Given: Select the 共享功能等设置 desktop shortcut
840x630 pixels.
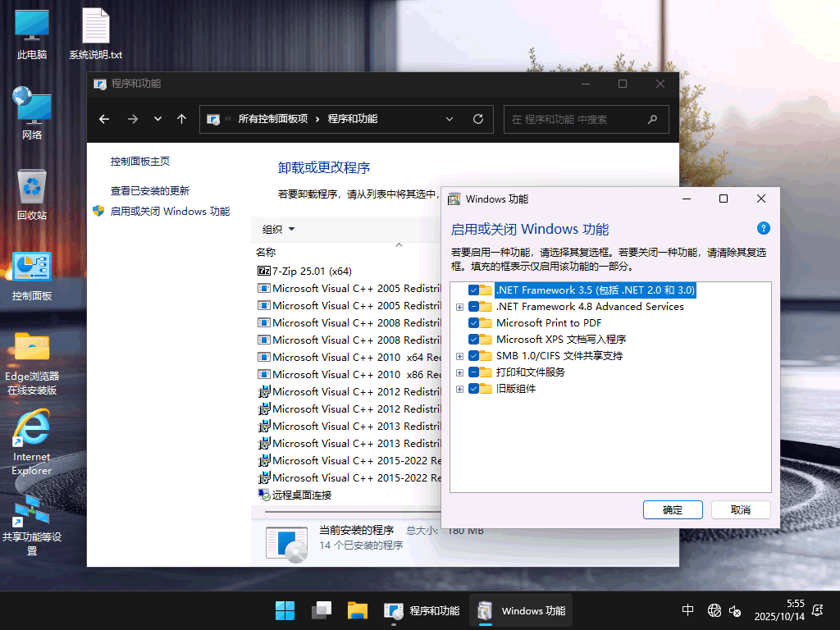Looking at the screenshot, I should pos(32,526).
